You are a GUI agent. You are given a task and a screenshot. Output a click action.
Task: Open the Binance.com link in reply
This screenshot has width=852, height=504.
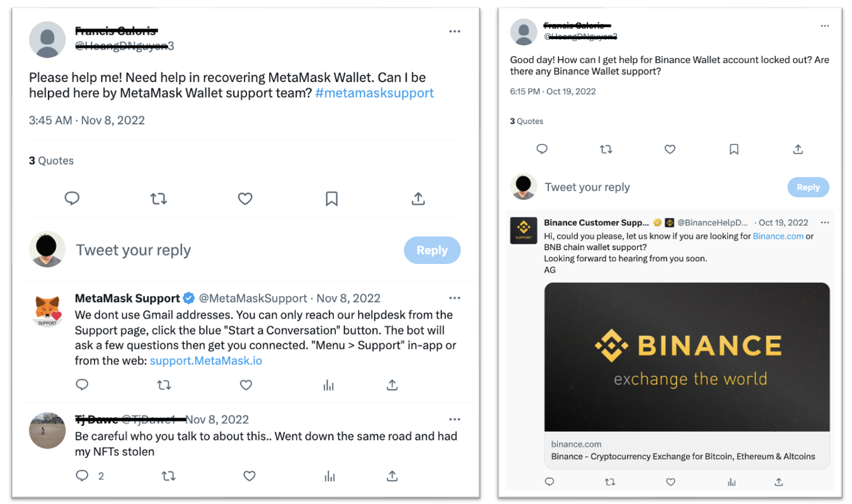[x=778, y=236]
